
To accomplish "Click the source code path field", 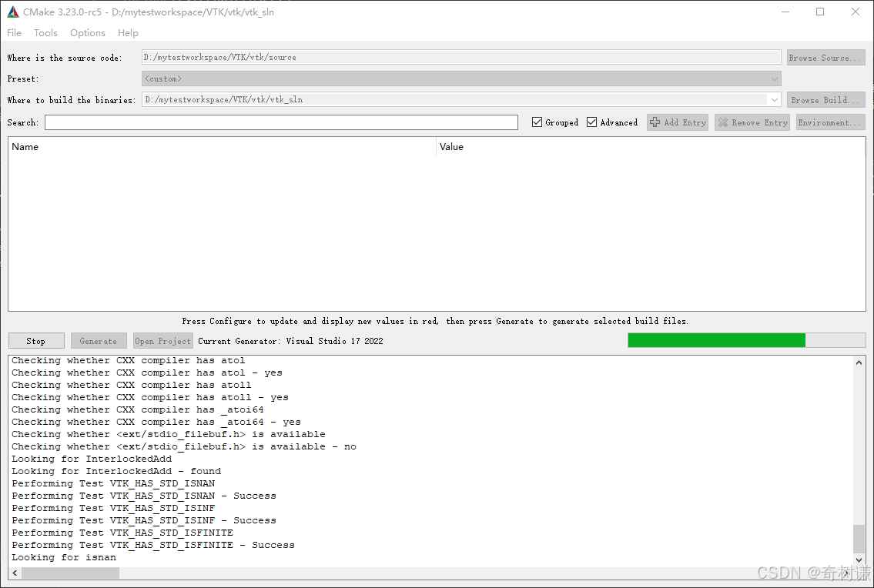I will [461, 58].
